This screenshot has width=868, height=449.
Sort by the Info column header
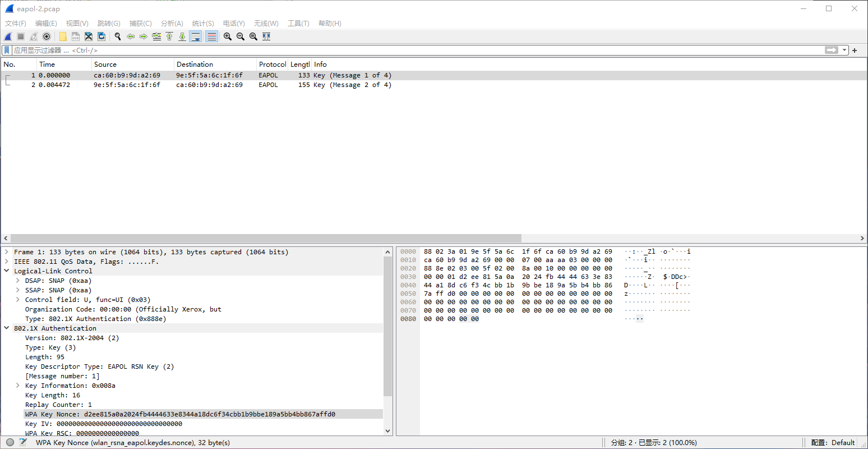[589, 65]
